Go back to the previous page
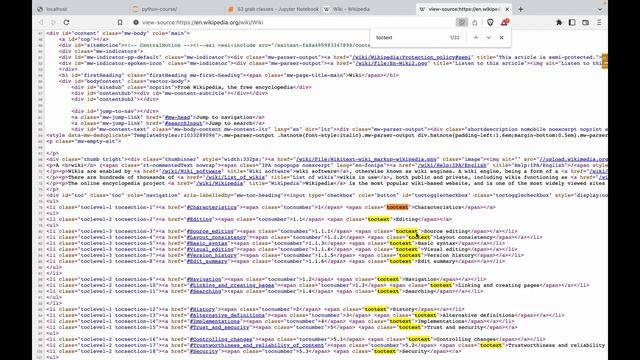Screen dimensions: 640x360 click(41, 22)
